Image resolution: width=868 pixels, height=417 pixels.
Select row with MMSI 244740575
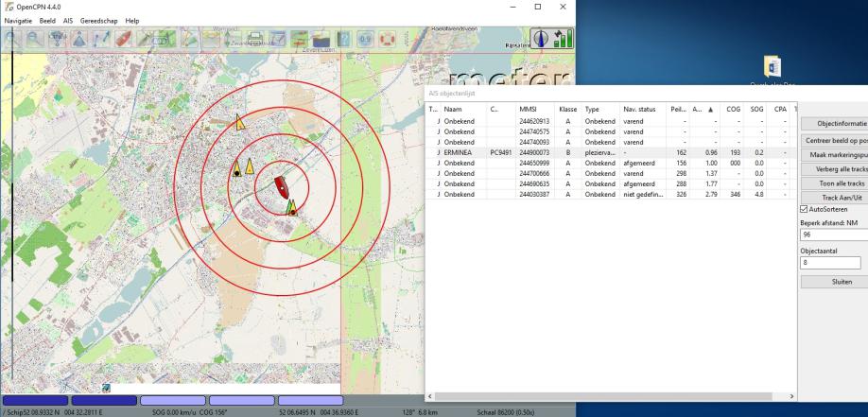tap(611, 131)
